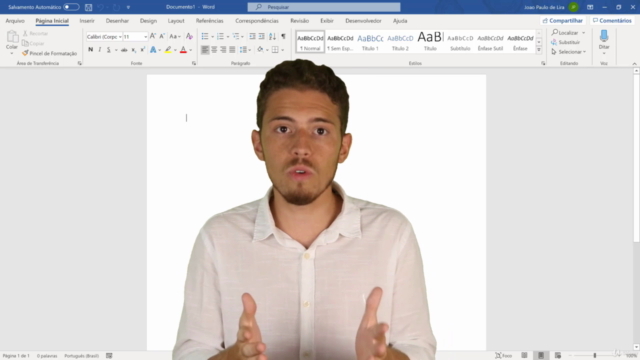Decrease font size with shrink icon
The image size is (640, 360).
pos(162,36)
